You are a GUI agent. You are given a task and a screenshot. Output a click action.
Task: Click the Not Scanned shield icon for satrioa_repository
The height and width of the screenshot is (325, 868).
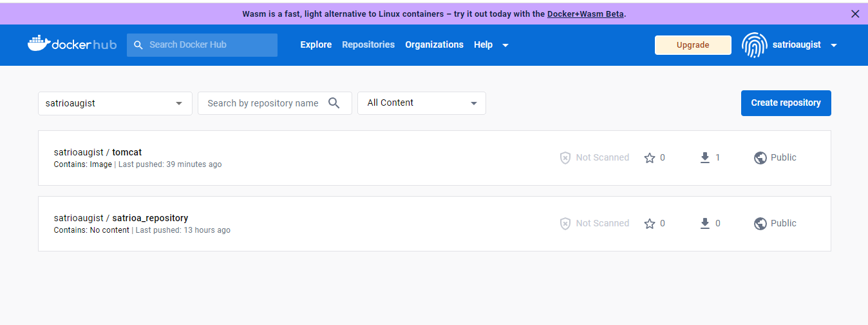(565, 224)
